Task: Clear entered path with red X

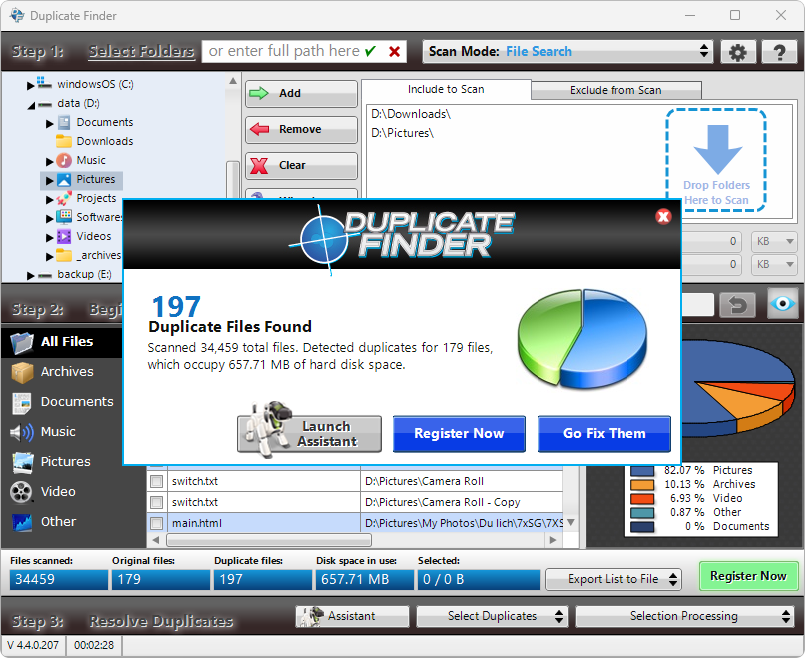Action: pos(394,51)
